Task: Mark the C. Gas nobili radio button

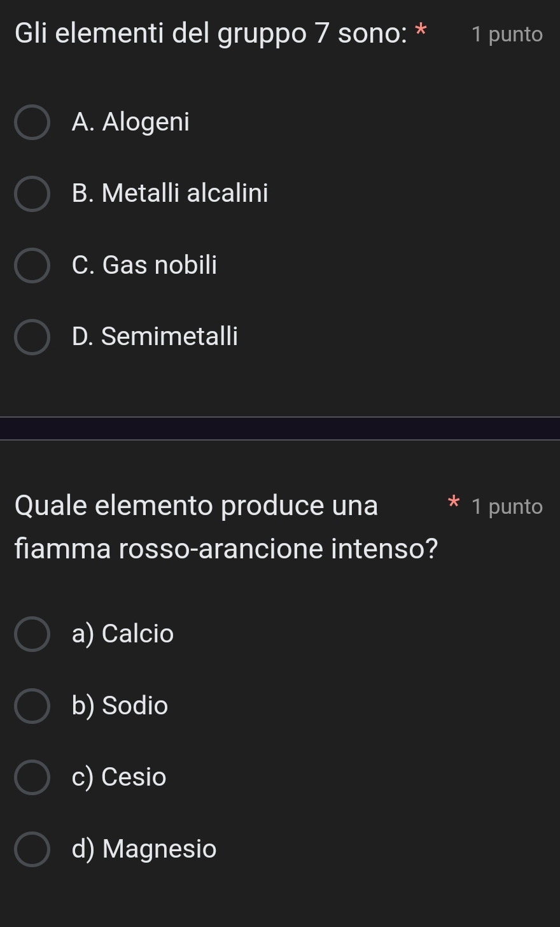Action: point(32,265)
